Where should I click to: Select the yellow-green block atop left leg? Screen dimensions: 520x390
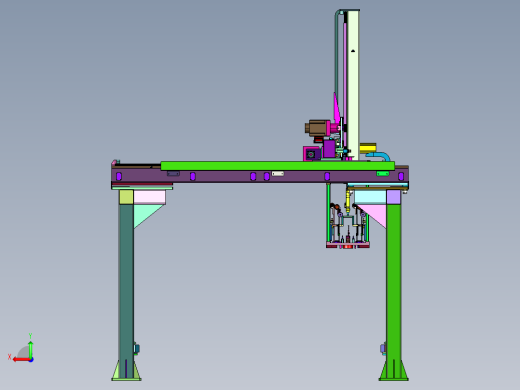click(126, 197)
